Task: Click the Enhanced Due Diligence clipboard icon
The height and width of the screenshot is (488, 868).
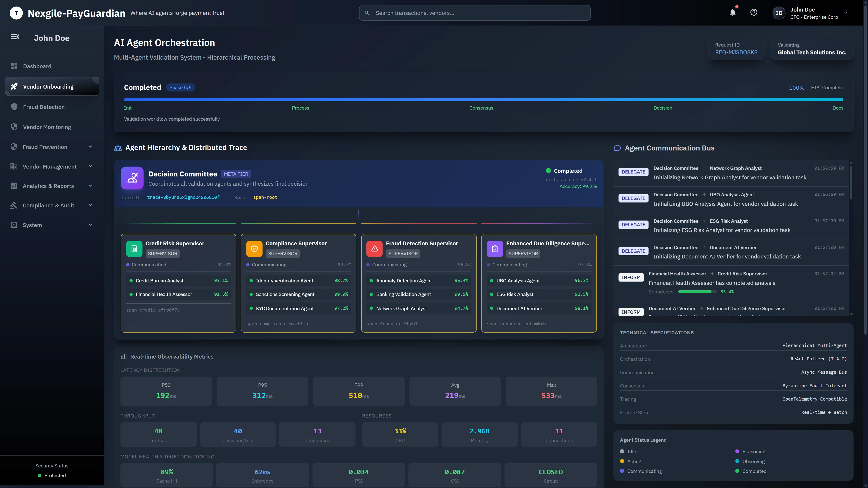Action: (x=495, y=249)
